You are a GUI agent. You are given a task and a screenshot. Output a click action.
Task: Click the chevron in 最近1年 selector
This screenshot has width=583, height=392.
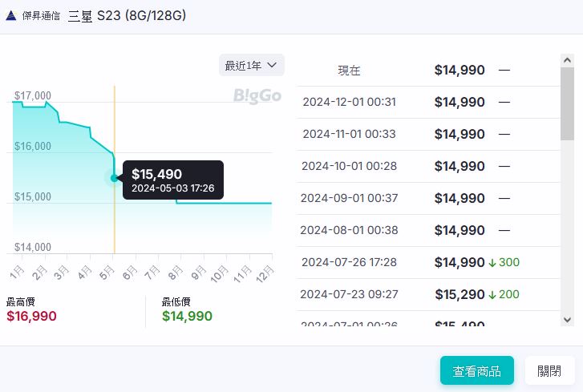(272, 65)
